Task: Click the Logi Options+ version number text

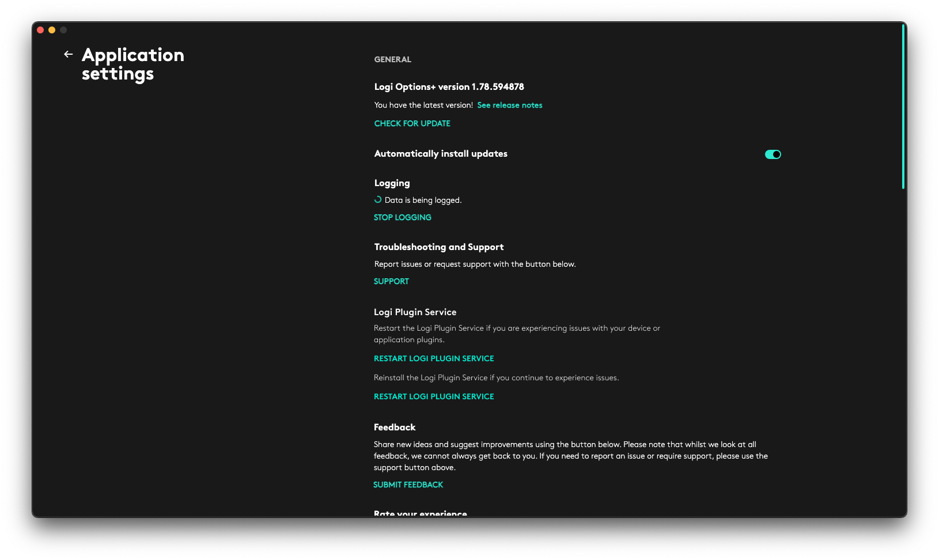Action: tap(449, 87)
